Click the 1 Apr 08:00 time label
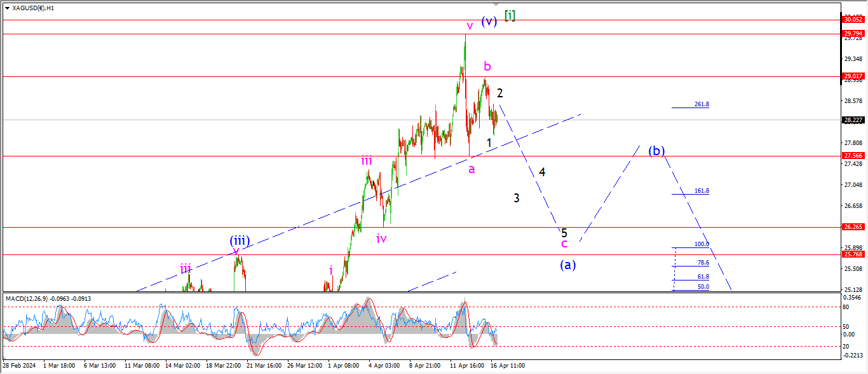Viewport: 868px width, 374px height. coord(344,366)
